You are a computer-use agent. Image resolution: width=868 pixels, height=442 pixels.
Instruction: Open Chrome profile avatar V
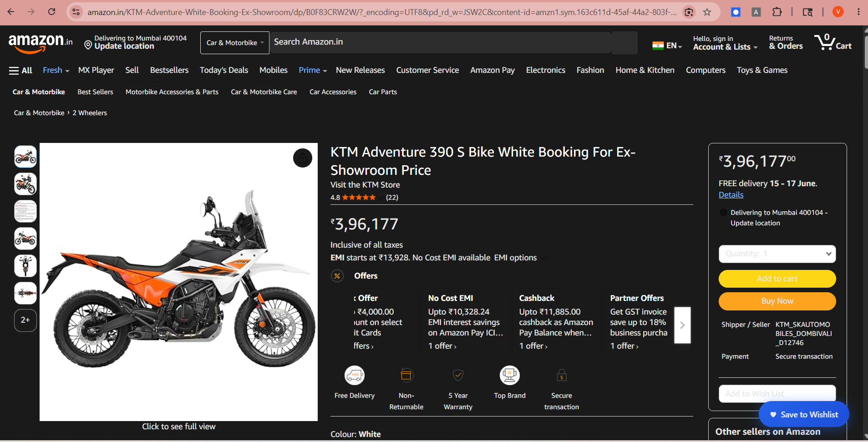[x=838, y=12]
